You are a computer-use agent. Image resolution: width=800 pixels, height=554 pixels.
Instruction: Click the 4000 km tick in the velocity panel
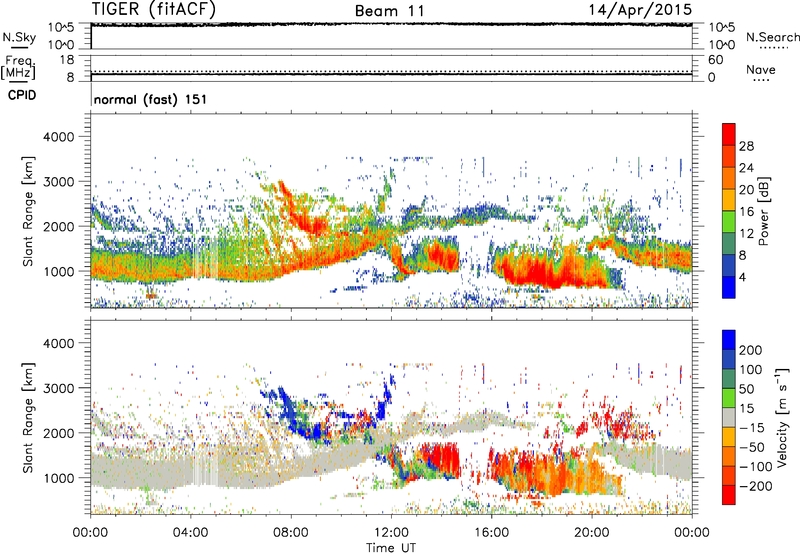58,343
